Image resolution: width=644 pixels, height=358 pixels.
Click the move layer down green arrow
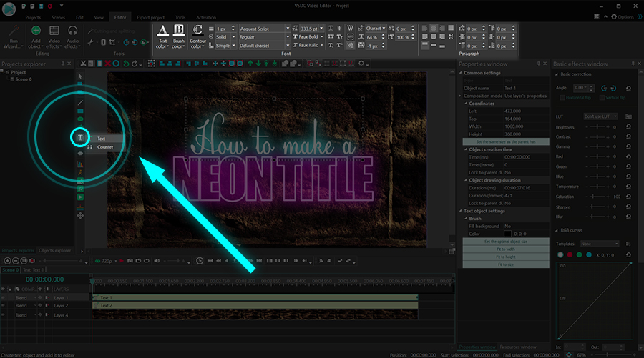coord(258,64)
